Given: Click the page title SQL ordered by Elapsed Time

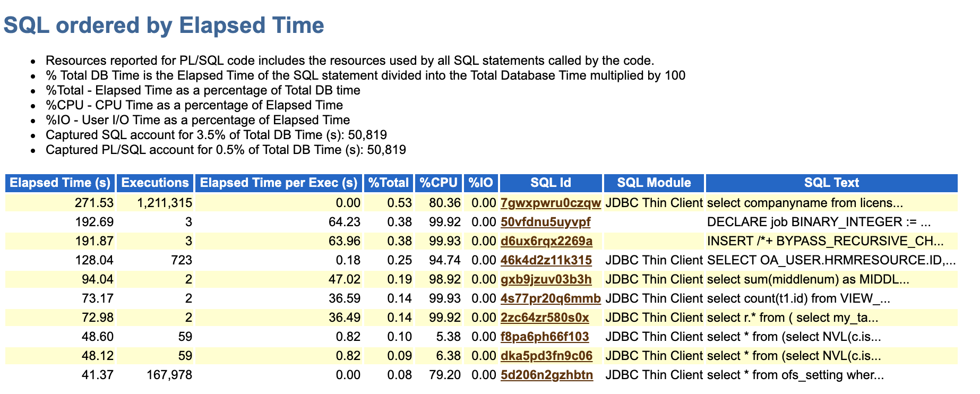Looking at the screenshot, I should (164, 25).
